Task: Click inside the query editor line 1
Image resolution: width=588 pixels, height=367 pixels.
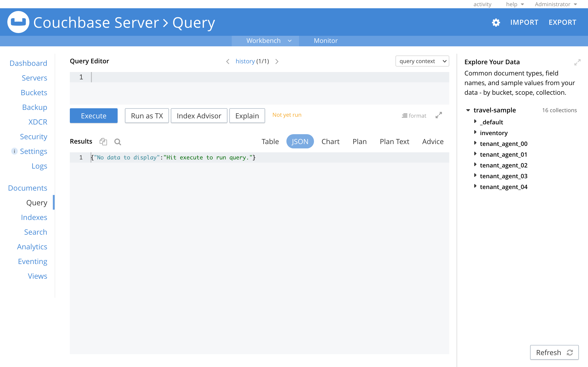Action: [x=170, y=77]
